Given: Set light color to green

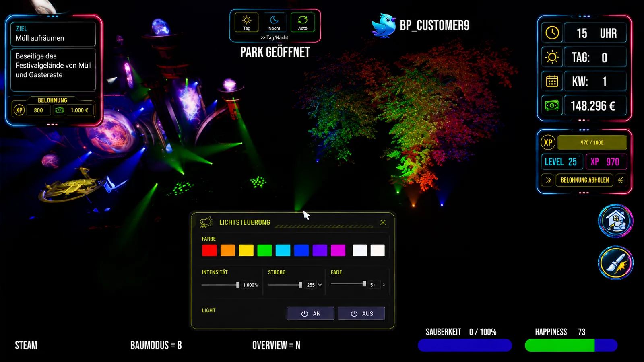Looking at the screenshot, I should click(x=264, y=250).
